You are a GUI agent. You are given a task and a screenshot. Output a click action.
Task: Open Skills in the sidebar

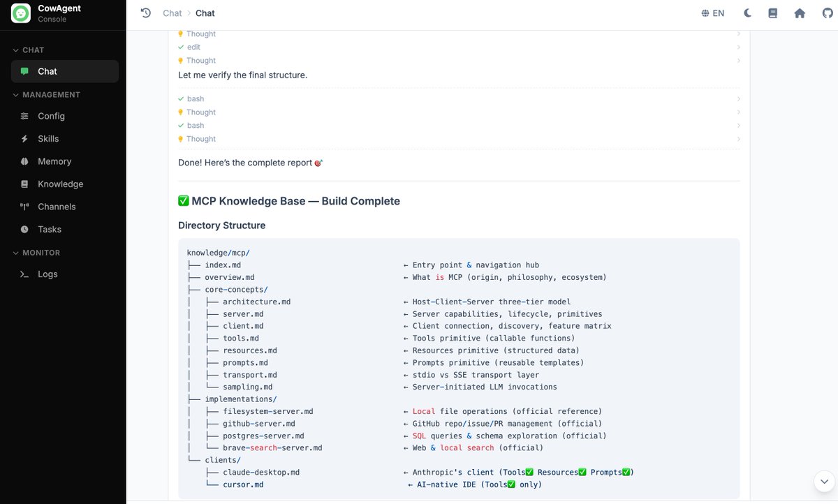click(x=65, y=139)
